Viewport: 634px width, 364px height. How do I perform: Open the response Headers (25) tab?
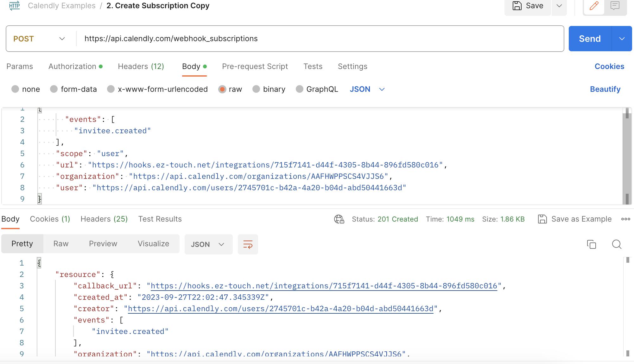104,219
